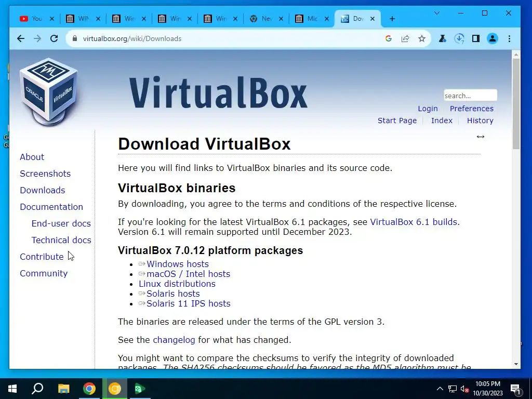Close the YouTube tab
This screenshot has width=532, height=399.
[x=52, y=19]
